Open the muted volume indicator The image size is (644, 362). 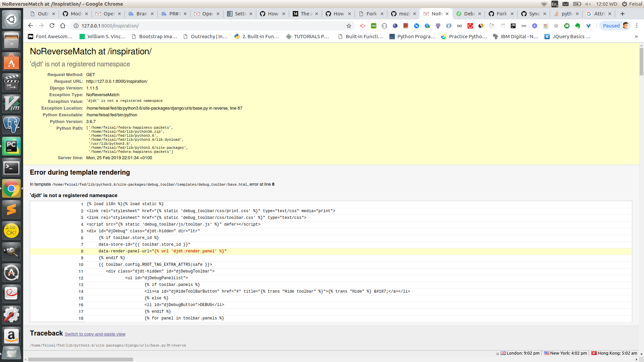[588, 4]
